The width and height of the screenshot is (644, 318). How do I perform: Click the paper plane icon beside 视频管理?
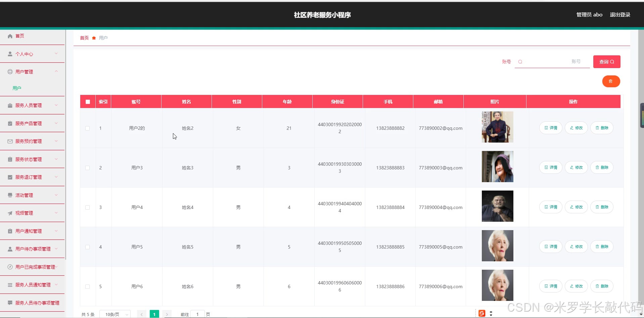coord(10,213)
